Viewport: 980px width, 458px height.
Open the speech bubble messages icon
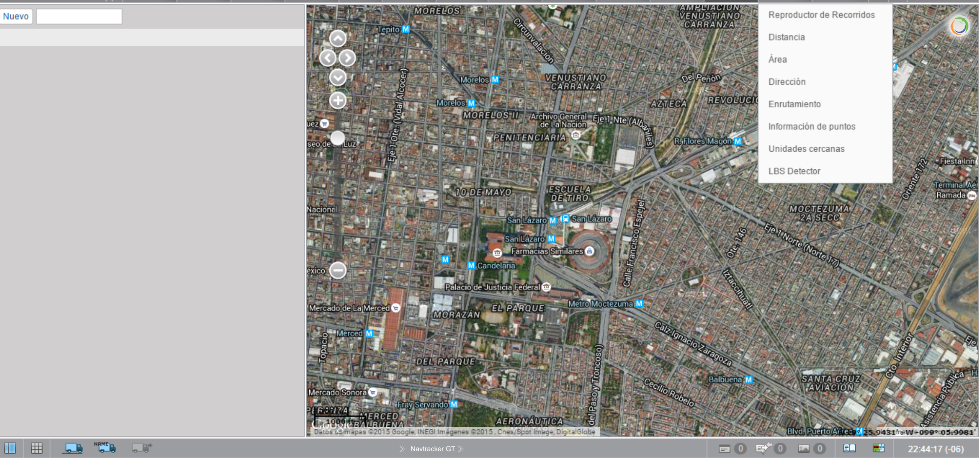(763, 448)
